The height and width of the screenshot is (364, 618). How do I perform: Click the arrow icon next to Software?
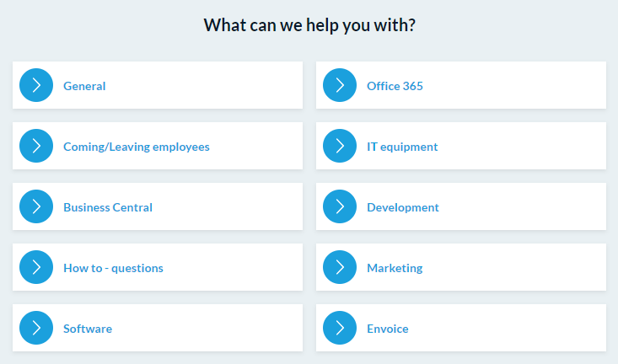point(36,328)
